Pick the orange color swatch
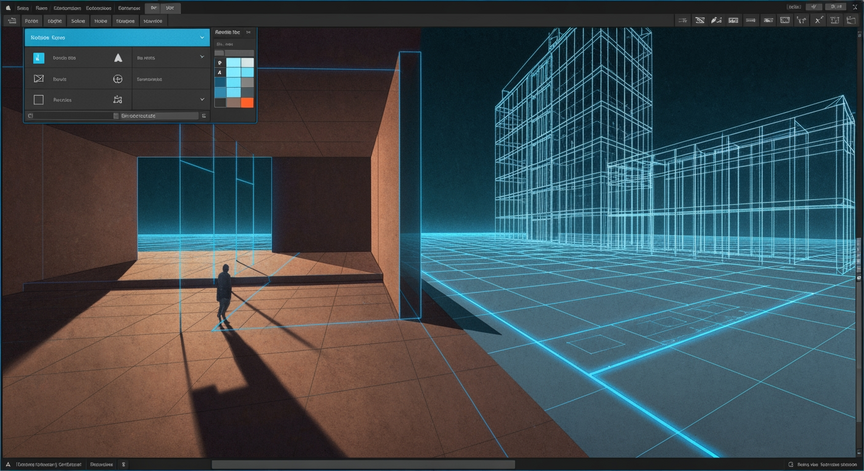 pyautogui.click(x=247, y=102)
